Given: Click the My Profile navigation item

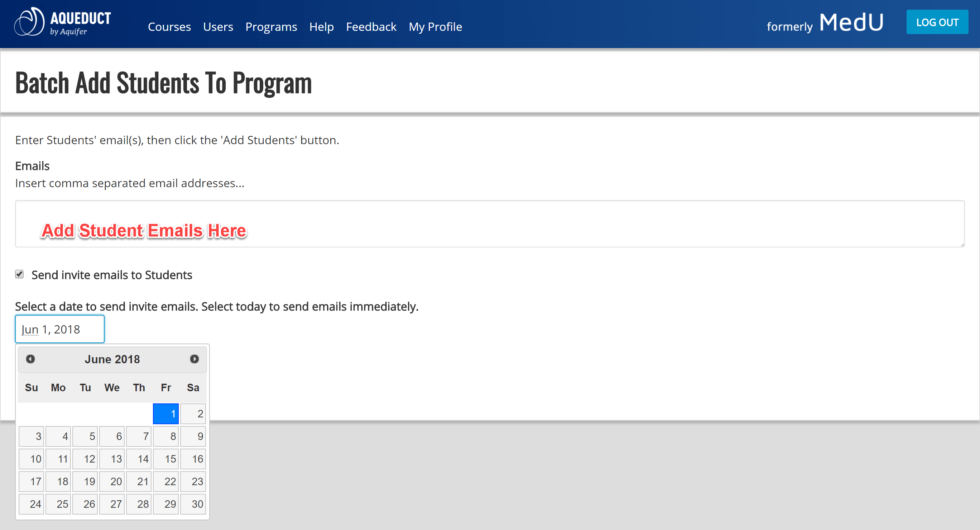Looking at the screenshot, I should 435,27.
